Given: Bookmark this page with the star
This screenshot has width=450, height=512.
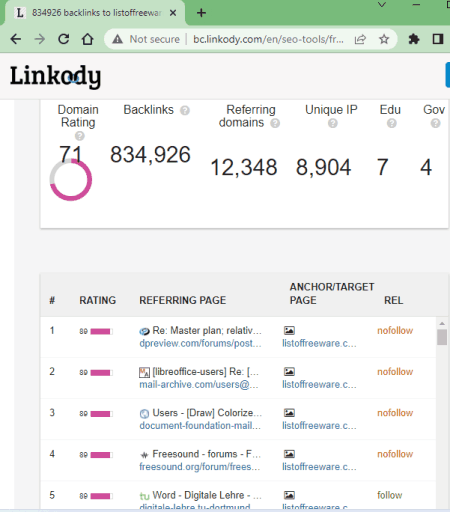Looking at the screenshot, I should tap(384, 39).
